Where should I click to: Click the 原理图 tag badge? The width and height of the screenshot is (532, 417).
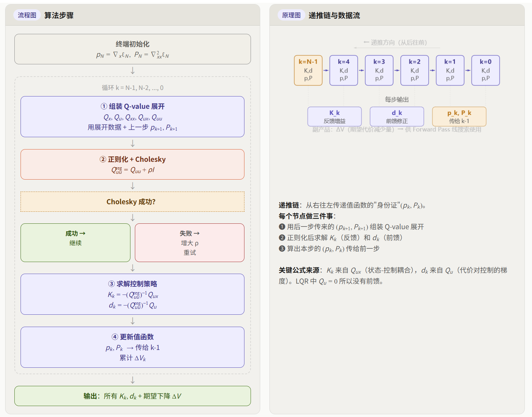tap(291, 15)
